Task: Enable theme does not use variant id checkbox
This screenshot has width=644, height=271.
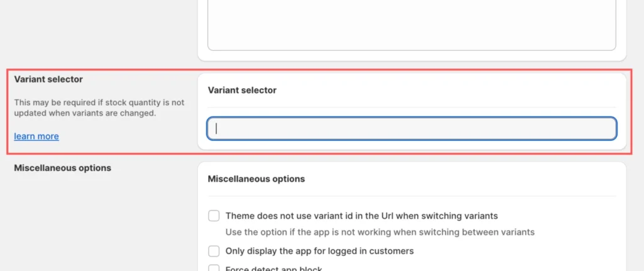Action: pyautogui.click(x=214, y=216)
